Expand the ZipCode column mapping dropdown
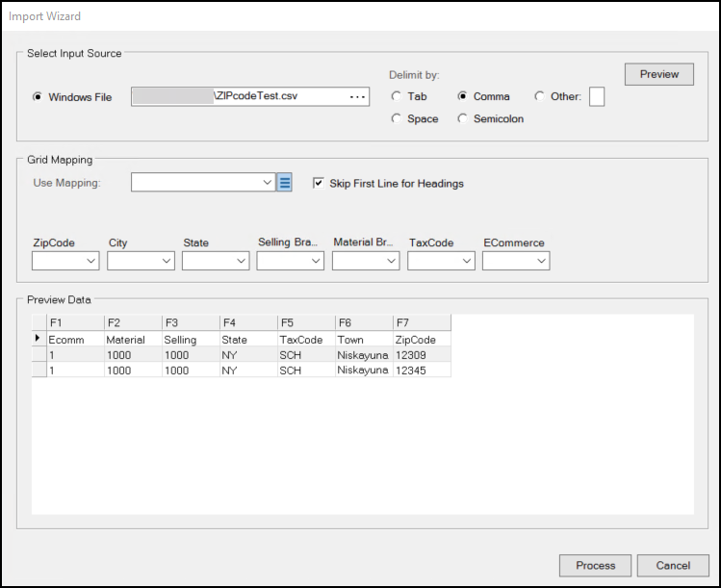Viewport: 721px width, 588px height. pos(65,261)
